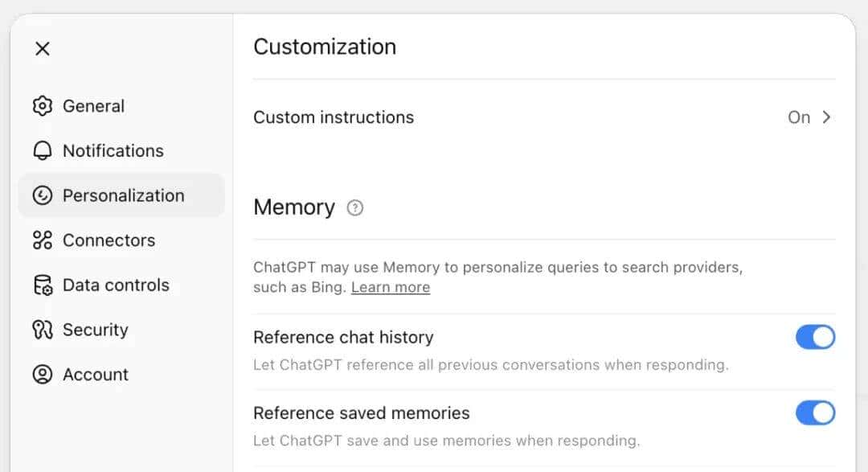Click the Connectors icon in sidebar
Image resolution: width=868 pixels, height=472 pixels.
tap(43, 240)
